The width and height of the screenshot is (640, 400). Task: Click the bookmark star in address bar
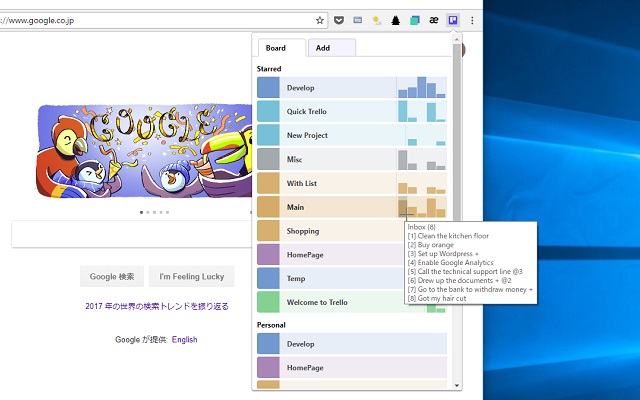320,20
